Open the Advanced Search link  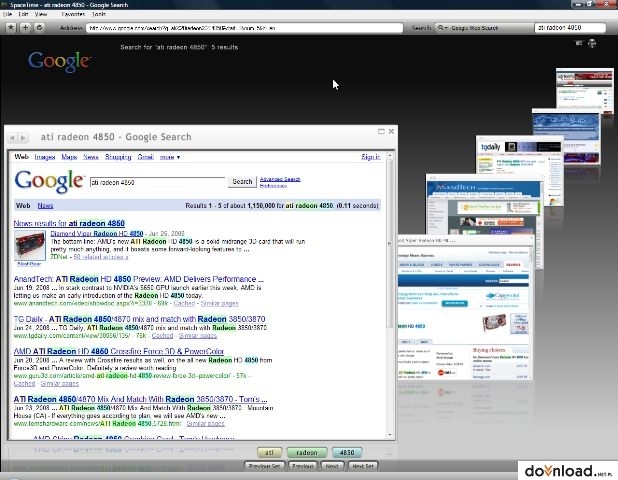[280, 179]
